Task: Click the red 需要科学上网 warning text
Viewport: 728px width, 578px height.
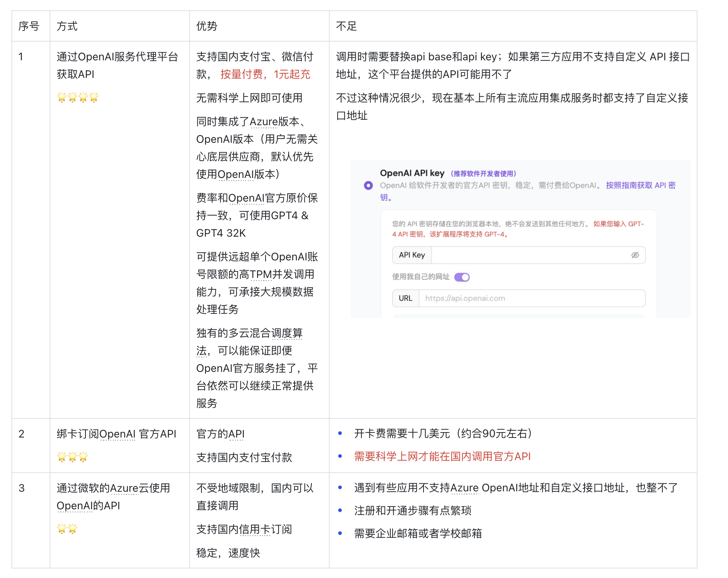Action: [x=441, y=456]
